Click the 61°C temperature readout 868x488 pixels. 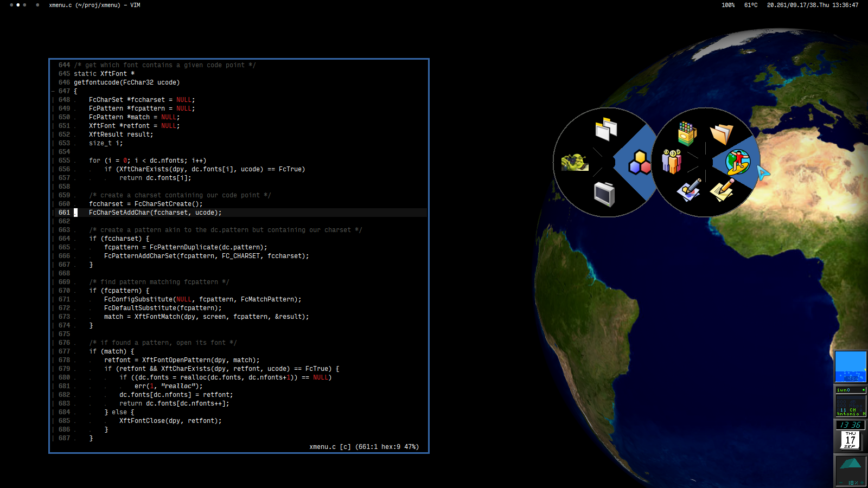[x=751, y=5]
